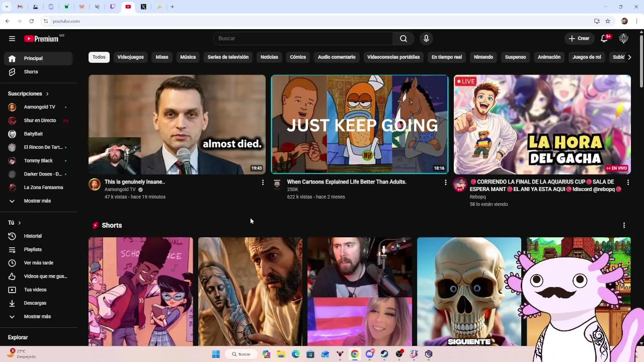
Task: Open Steam from the taskbar
Action: coord(384,354)
